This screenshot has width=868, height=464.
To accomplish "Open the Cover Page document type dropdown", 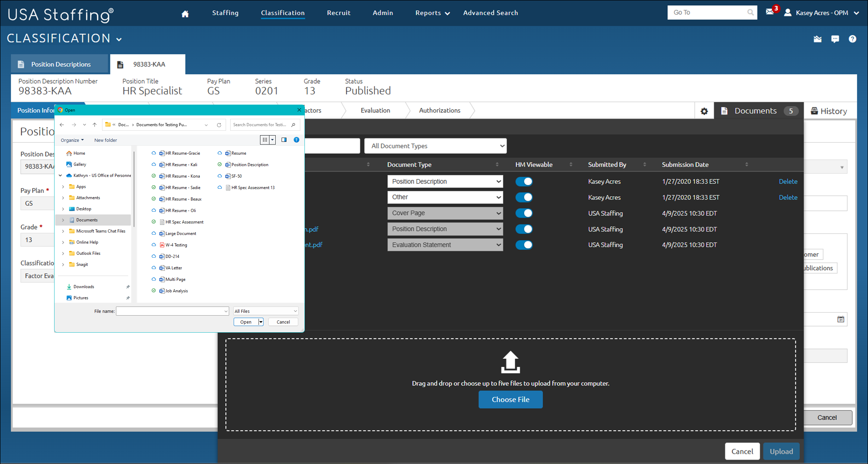I will 445,213.
